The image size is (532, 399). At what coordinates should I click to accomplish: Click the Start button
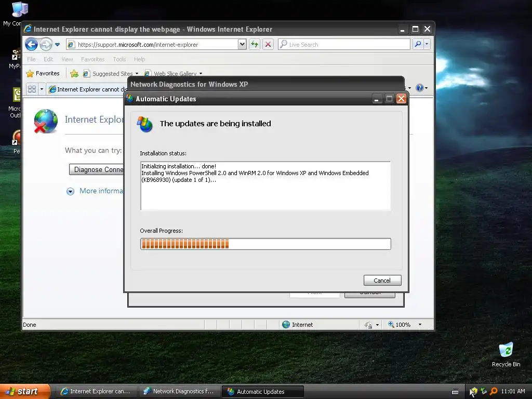[x=24, y=391]
